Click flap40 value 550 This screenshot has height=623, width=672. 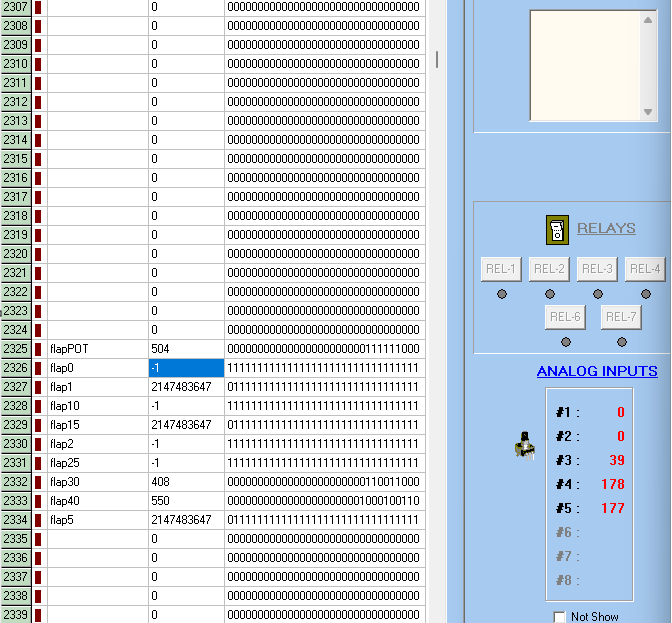pos(160,501)
